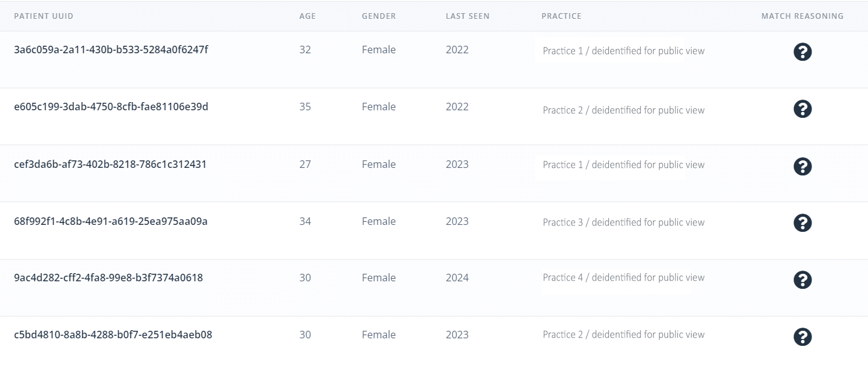Open match reasoning help for patient 9ac4d282
This screenshot has height=369, width=868.
click(802, 280)
